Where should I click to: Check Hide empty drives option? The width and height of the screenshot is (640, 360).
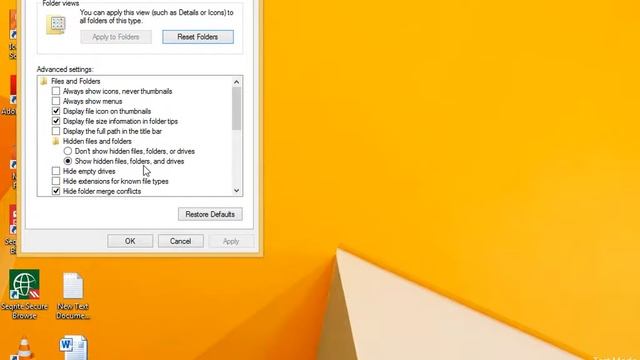pos(56,171)
